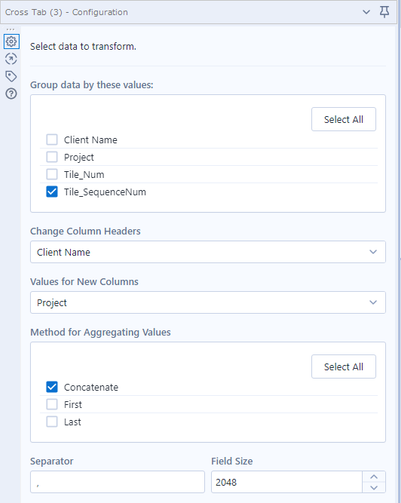Uncheck the Concatenate aggregation method
The height and width of the screenshot is (503, 401).
[52, 387]
